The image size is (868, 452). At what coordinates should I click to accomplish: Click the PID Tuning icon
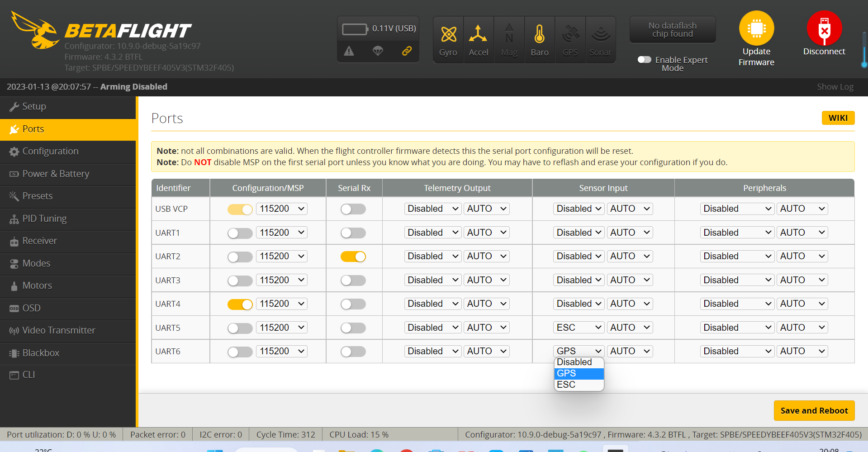[14, 219]
